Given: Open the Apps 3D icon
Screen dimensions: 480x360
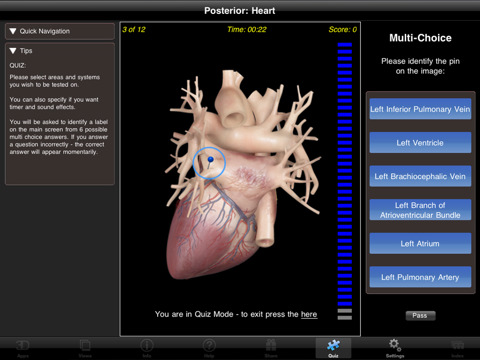Looking at the screenshot, I should pyautogui.click(x=23, y=348).
